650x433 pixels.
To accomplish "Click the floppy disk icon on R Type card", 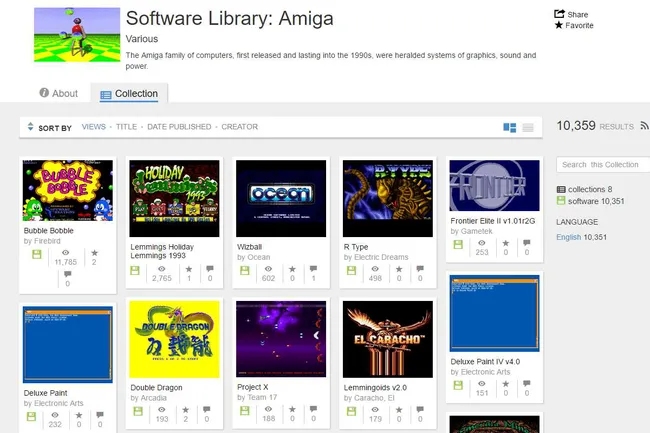I will pos(352,271).
